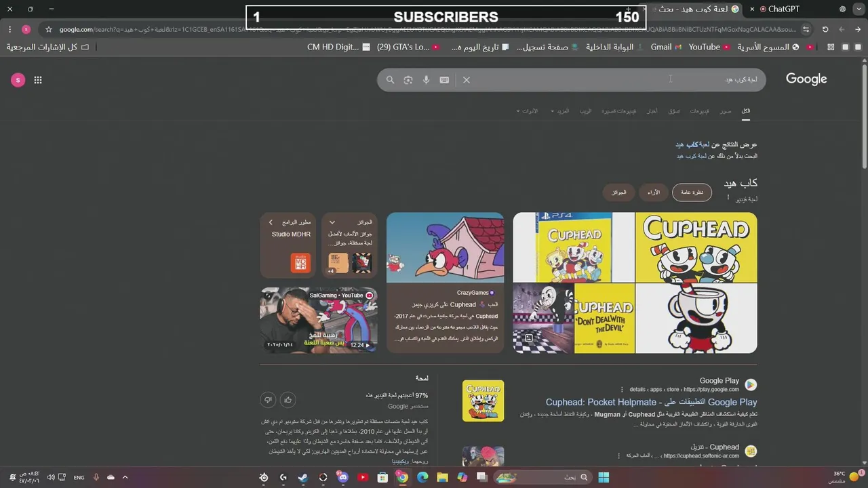Open the CrazyGames Cuphead card
Viewport: 868px width, 488px height.
[445, 283]
